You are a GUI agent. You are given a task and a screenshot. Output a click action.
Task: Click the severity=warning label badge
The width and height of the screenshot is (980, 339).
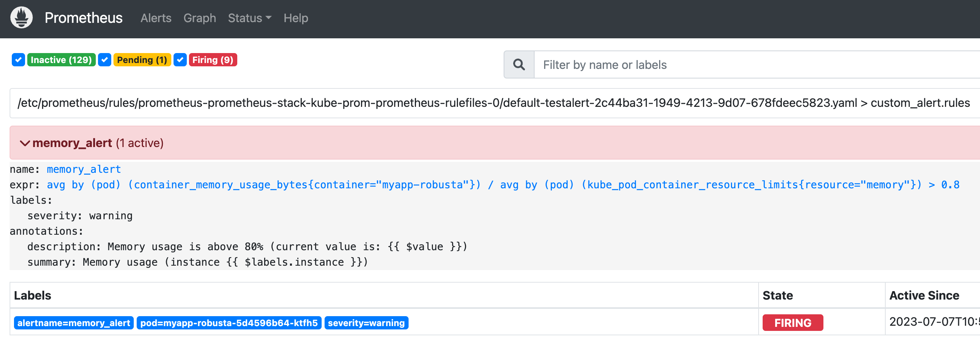click(366, 323)
